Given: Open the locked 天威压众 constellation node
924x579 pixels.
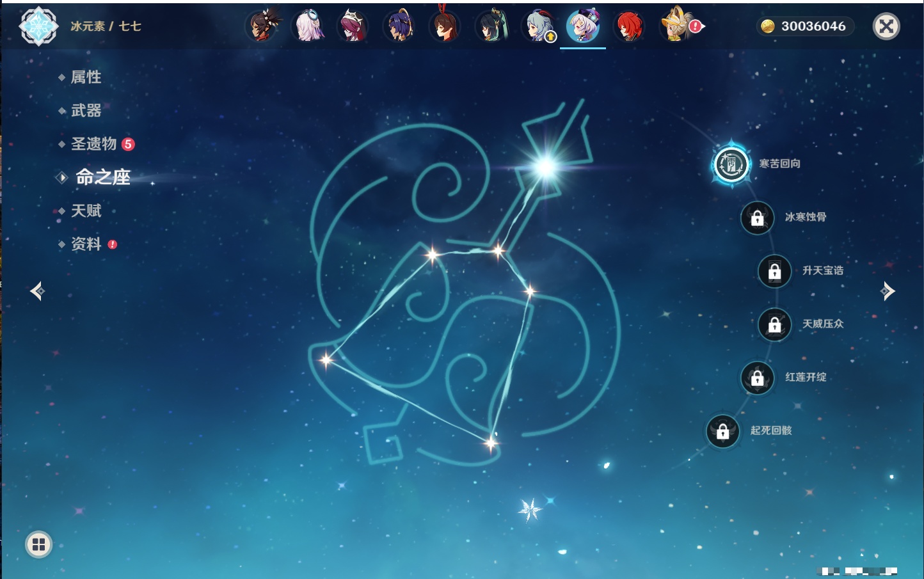Looking at the screenshot, I should [x=774, y=324].
